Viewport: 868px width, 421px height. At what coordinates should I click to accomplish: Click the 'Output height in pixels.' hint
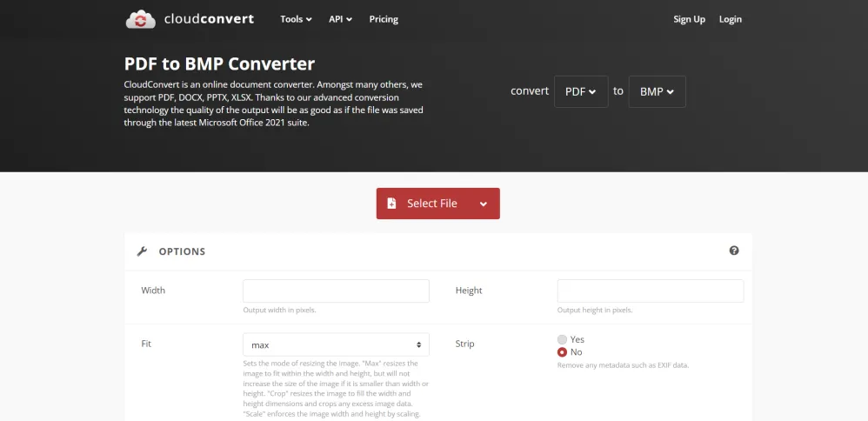click(595, 311)
